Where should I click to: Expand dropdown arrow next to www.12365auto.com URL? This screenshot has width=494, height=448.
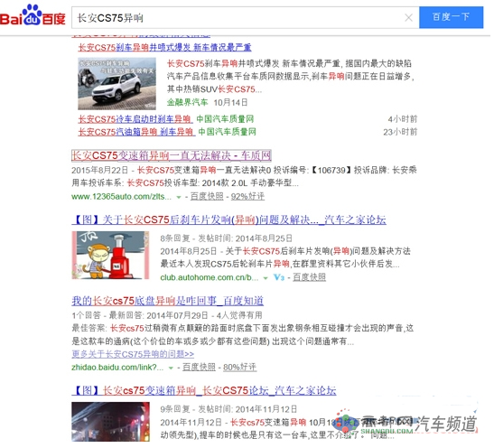click(179, 197)
